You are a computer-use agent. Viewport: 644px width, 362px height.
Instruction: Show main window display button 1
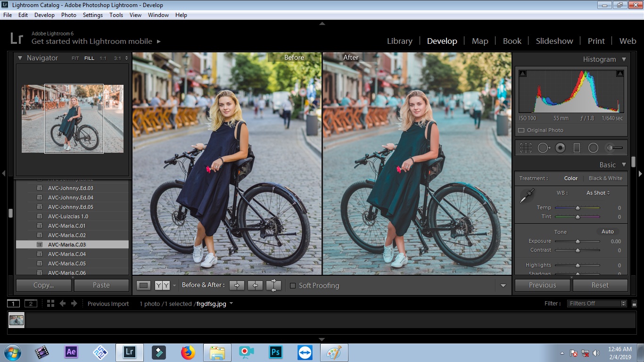[x=14, y=304]
